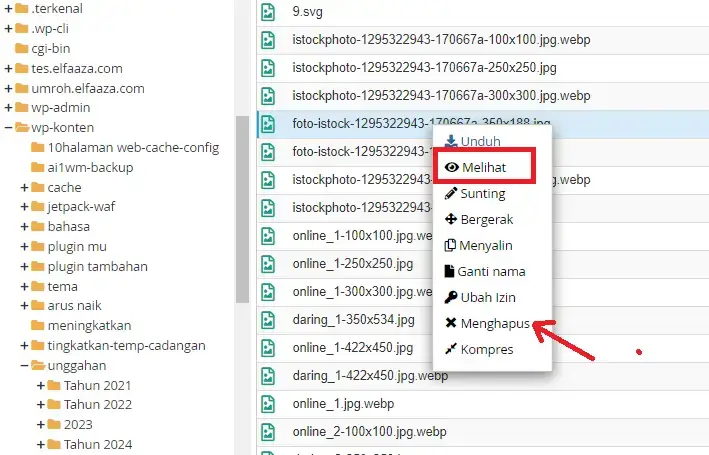Screen dimensions: 709x455
Task: Click the compress icon beside Kompres
Action: [x=451, y=349]
